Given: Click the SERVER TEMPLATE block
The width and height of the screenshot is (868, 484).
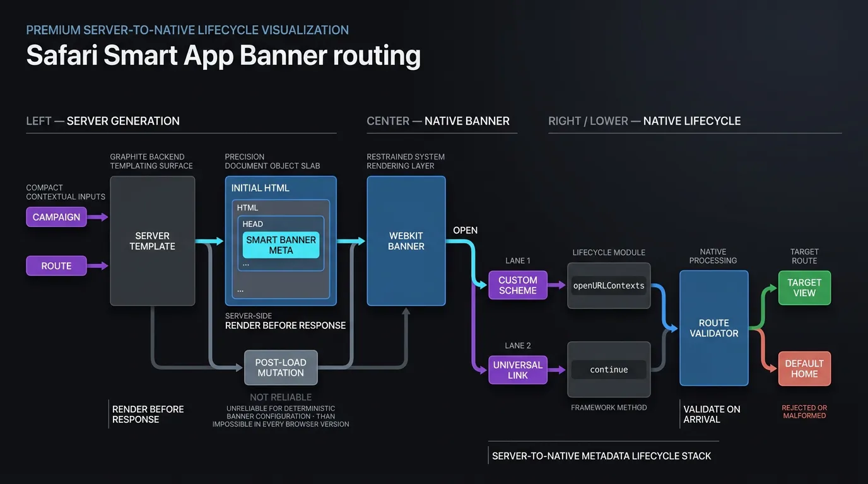Looking at the screenshot, I should (x=152, y=241).
